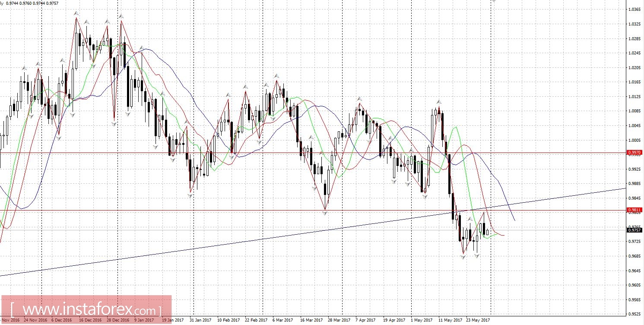Click the 0.9645 price axis label
The width and height of the screenshot is (644, 325).
(x=634, y=271)
